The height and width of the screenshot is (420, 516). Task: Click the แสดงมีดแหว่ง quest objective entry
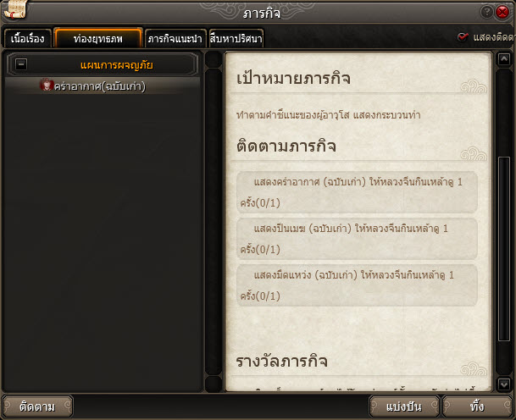[x=357, y=285]
